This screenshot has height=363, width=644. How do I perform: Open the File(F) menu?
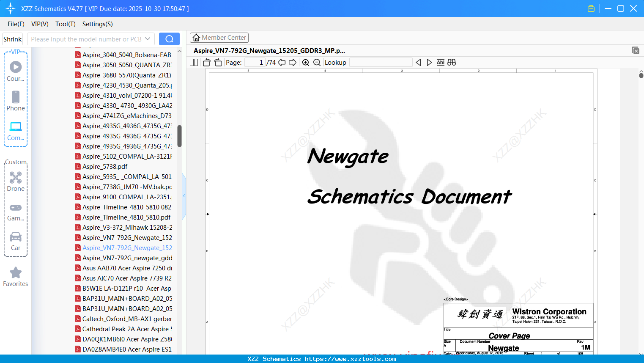click(x=16, y=24)
